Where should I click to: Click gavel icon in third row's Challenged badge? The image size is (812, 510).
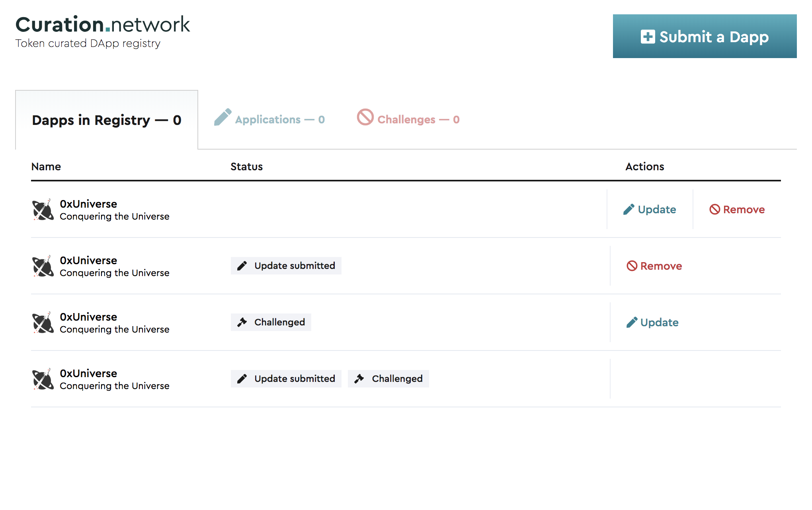242,322
